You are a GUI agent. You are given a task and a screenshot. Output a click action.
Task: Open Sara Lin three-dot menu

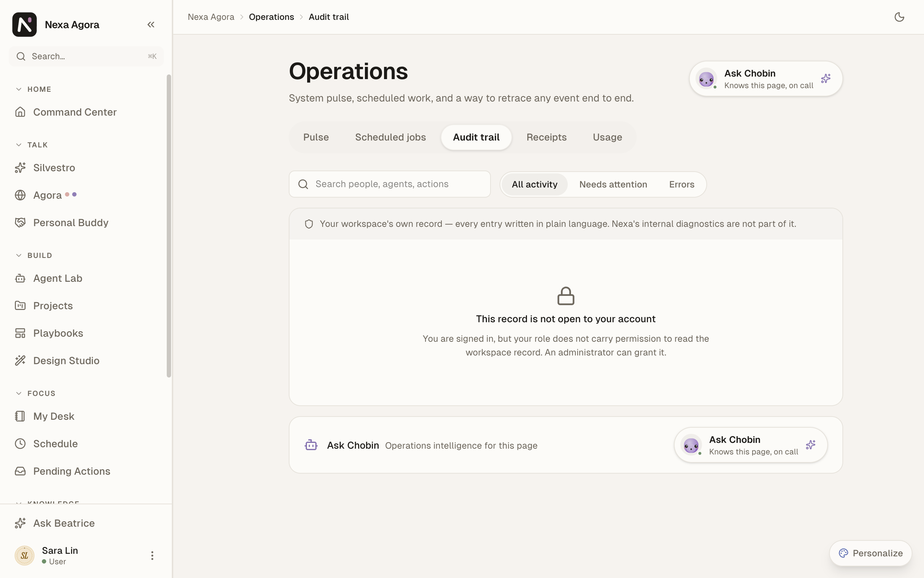click(152, 556)
